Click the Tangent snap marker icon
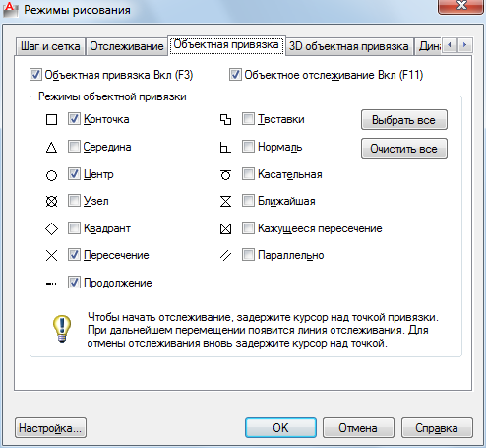The image size is (486, 448). point(225,175)
